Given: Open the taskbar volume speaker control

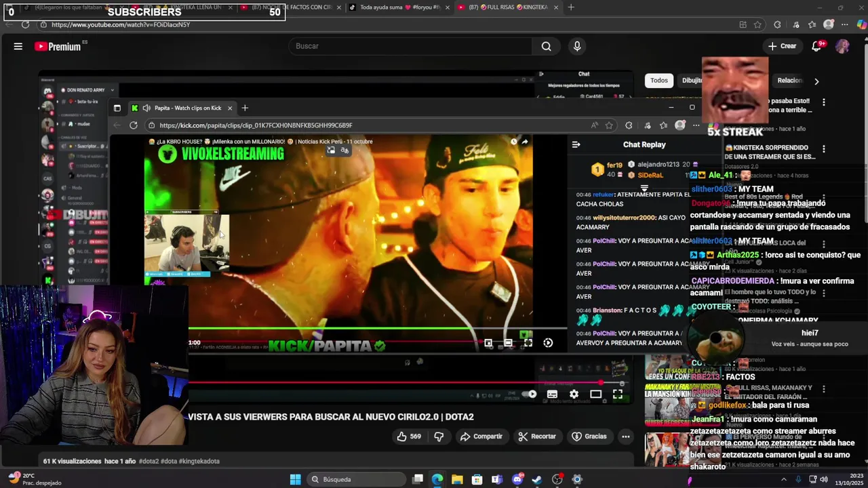Looking at the screenshot, I should (x=824, y=479).
